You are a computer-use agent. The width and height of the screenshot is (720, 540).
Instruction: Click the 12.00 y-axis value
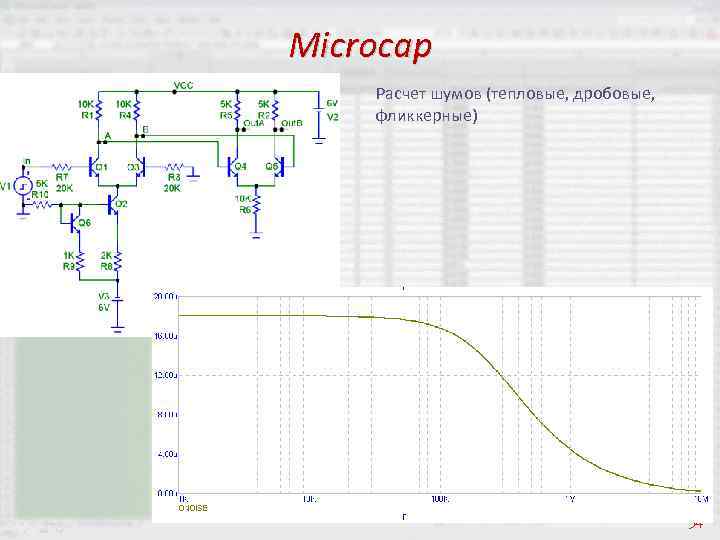coord(165,375)
